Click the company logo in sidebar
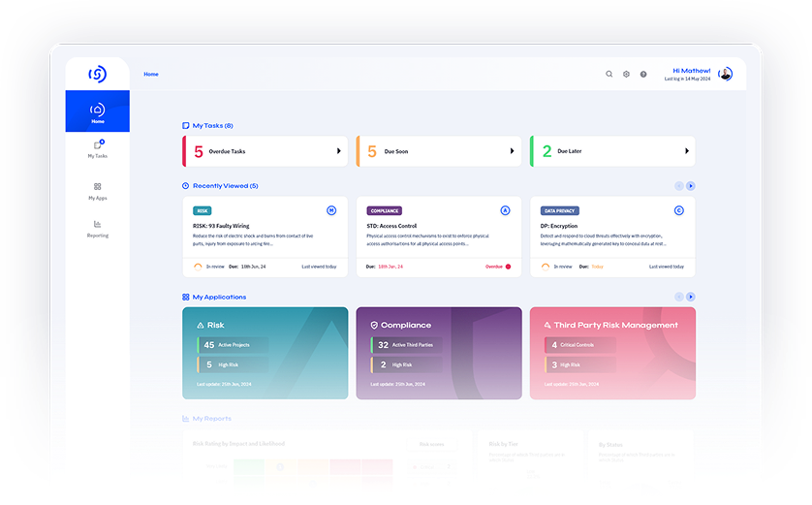Viewport: 812px width, 505px height. click(x=97, y=74)
